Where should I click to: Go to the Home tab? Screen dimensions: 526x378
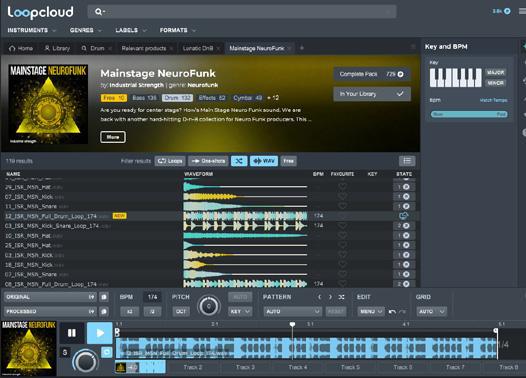(x=21, y=48)
